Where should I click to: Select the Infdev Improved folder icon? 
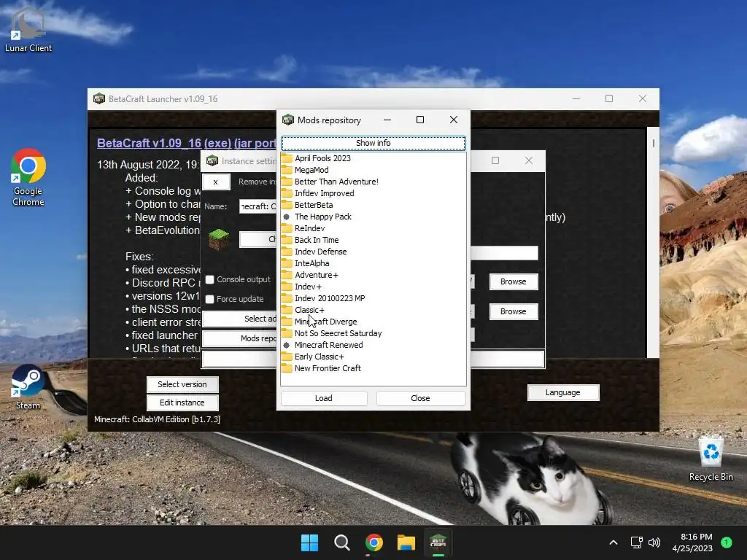tap(287, 193)
